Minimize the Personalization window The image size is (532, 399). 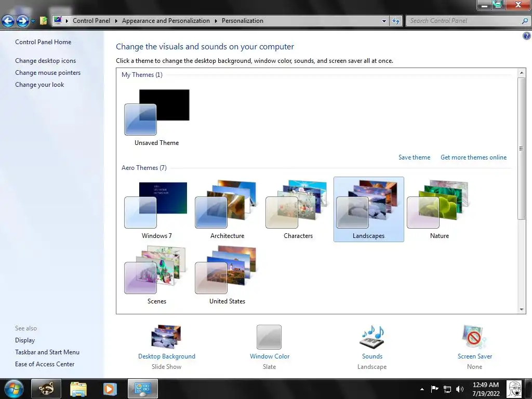485,5
